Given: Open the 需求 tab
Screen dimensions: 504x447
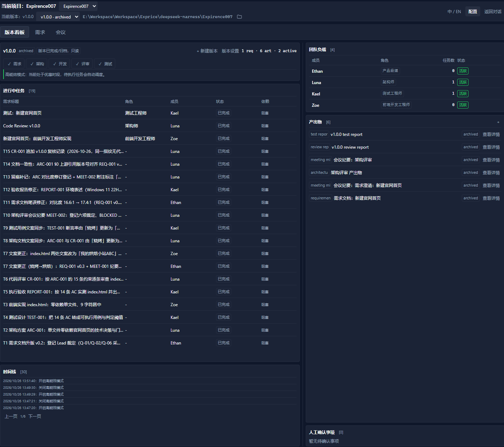Looking at the screenshot, I should 40,32.
